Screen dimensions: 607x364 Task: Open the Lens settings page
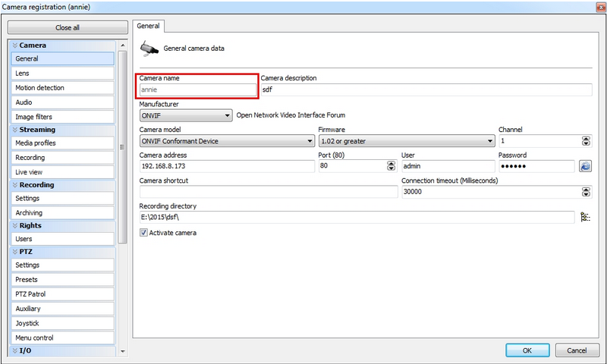(x=63, y=73)
